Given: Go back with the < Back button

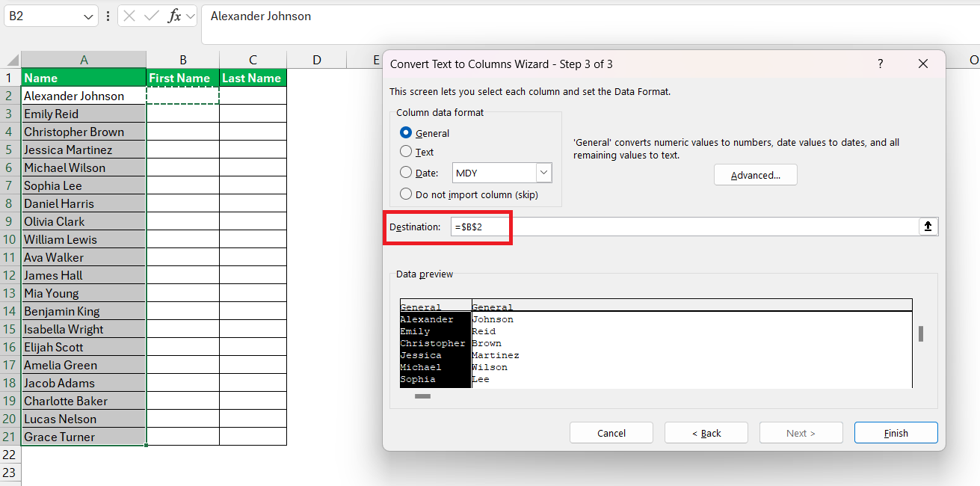Looking at the screenshot, I should pyautogui.click(x=706, y=433).
